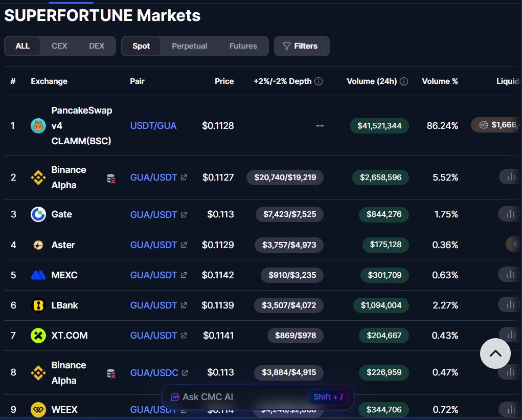Open external link icon for XT.COM GUA/USDT
Viewport: 522px width, 420px height.
184,336
